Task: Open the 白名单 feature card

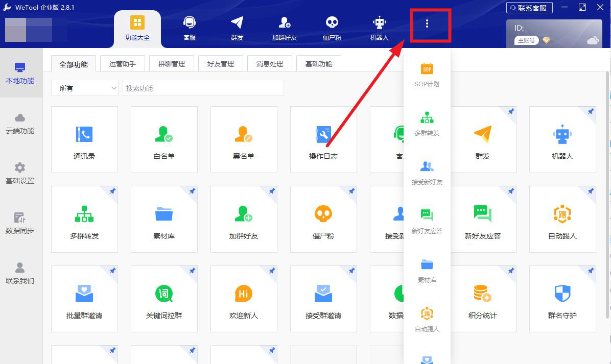Action: pos(164,139)
